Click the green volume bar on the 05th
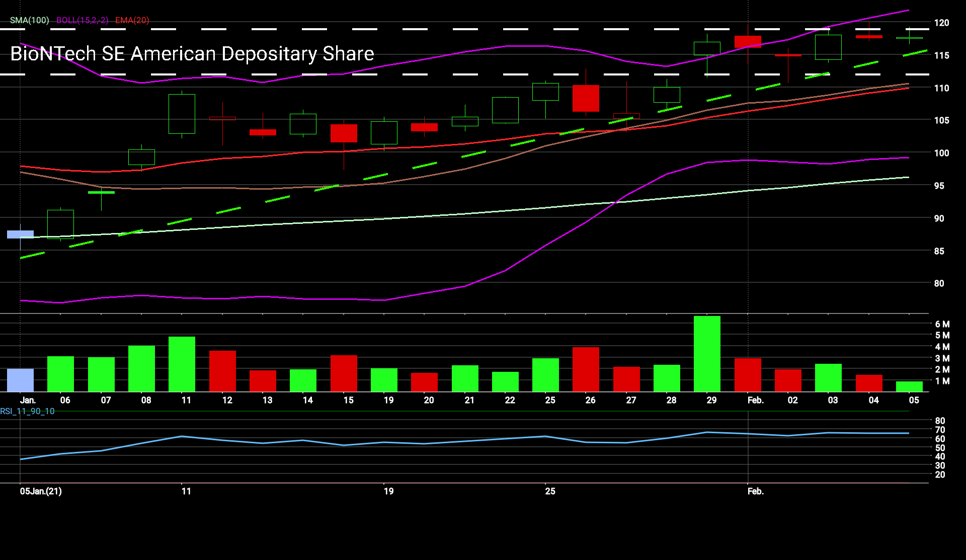 click(x=909, y=386)
